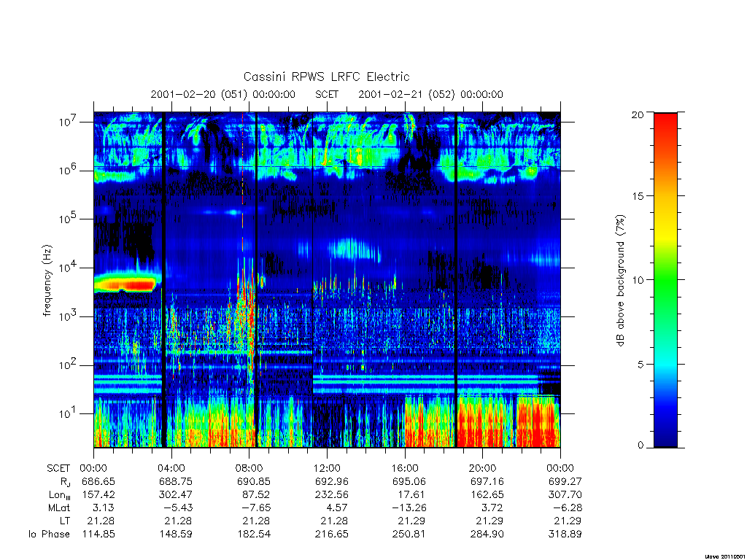747x560 pixels.
Task: Click the Io Phase value '318.89'
Action: (x=565, y=534)
